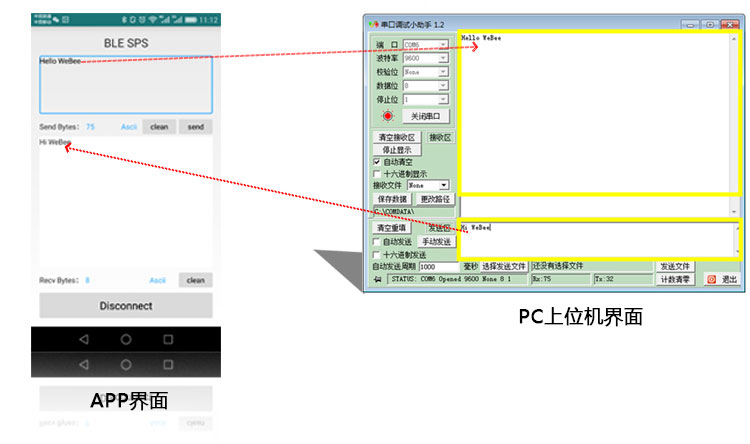Click the red port status indicator light
The height and width of the screenshot is (444, 750).
[x=387, y=116]
